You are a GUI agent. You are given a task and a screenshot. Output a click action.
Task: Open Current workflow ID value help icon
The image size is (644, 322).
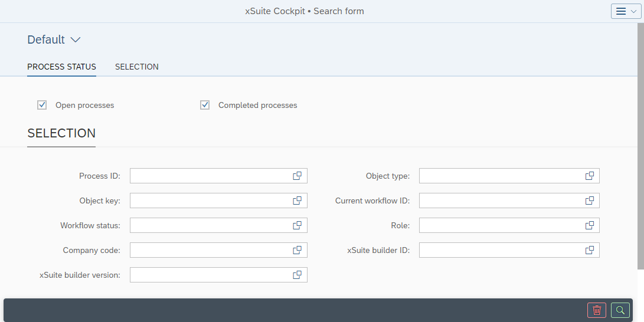(x=590, y=201)
